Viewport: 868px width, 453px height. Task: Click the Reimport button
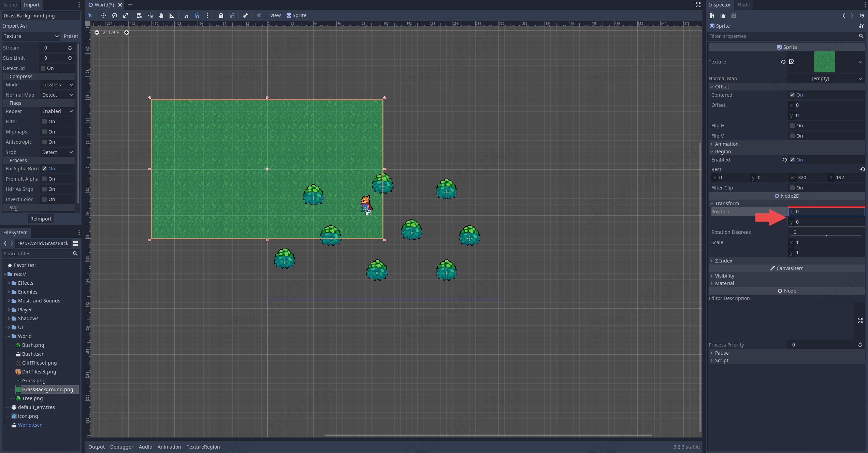pyautogui.click(x=41, y=219)
